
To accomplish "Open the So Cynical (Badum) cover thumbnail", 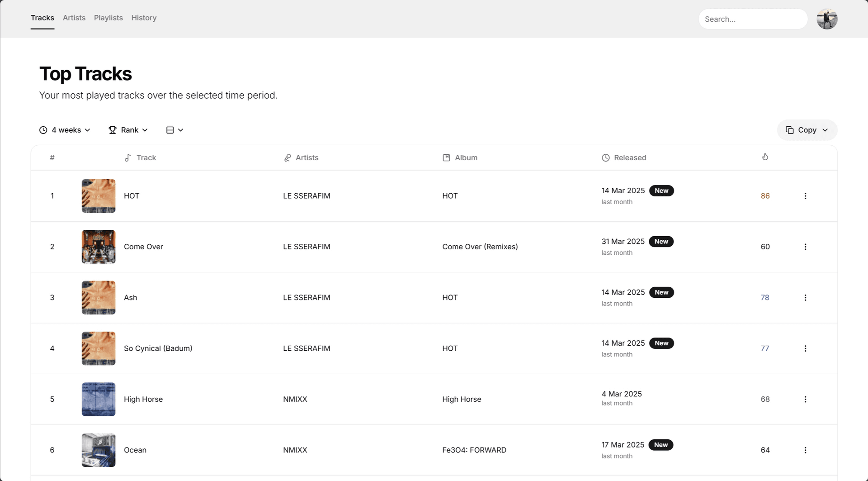I will click(x=99, y=348).
